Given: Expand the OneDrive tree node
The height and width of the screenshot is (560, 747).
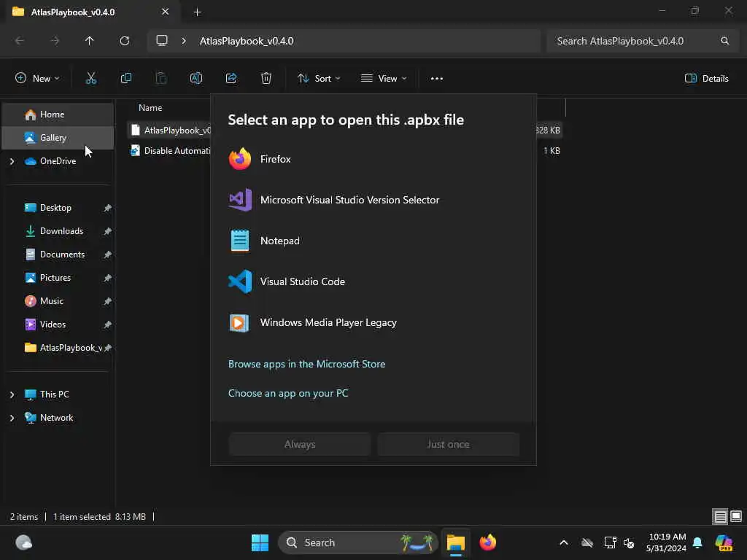Looking at the screenshot, I should tap(12, 161).
